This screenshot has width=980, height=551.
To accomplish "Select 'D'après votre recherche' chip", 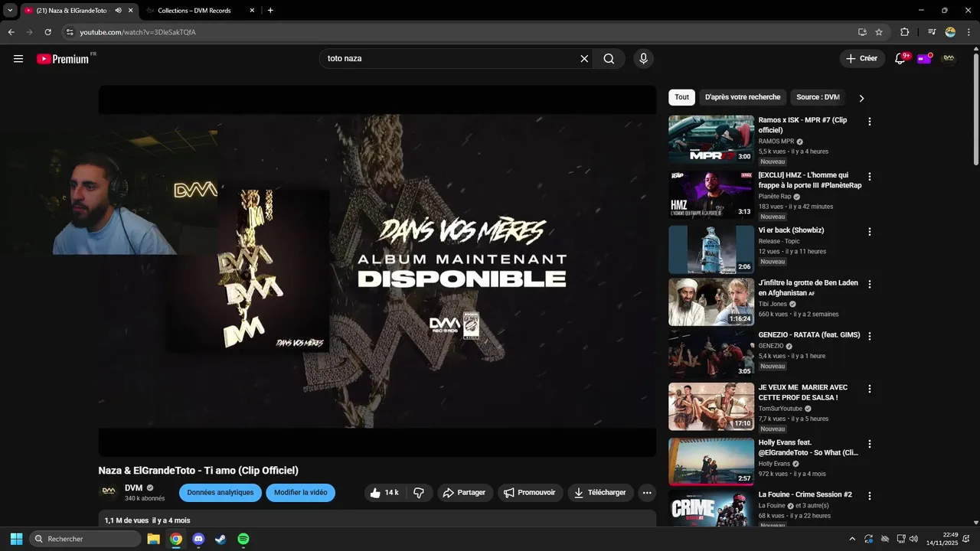I will (x=743, y=97).
